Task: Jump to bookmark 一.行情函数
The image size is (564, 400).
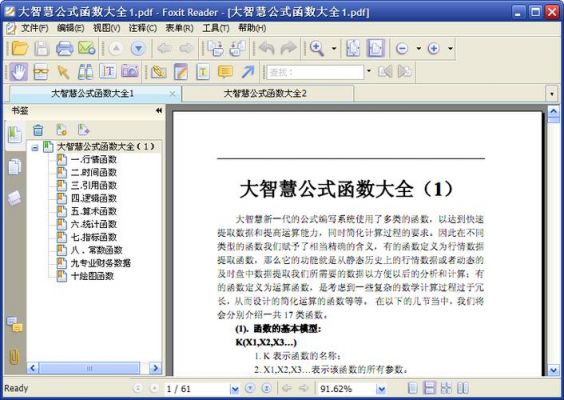Action: [94, 159]
